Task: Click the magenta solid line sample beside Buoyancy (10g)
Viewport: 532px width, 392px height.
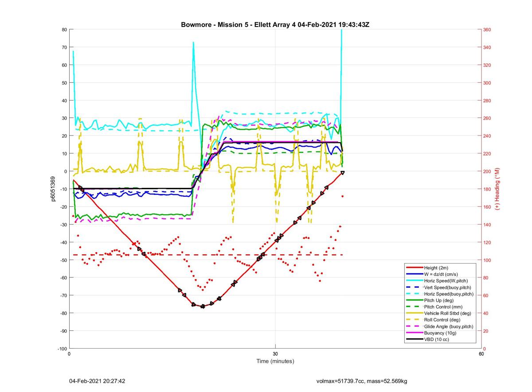Action: click(x=415, y=333)
